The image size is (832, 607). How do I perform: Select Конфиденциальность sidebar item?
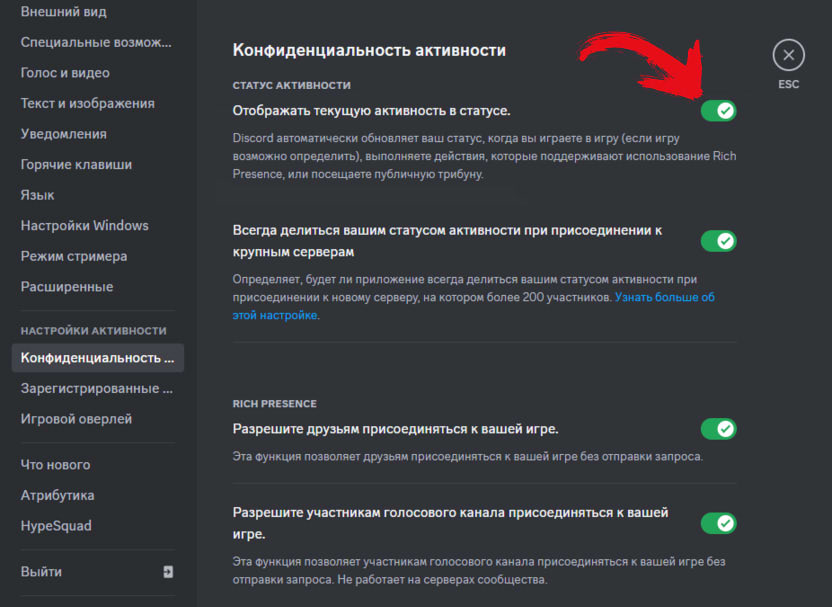tap(98, 358)
